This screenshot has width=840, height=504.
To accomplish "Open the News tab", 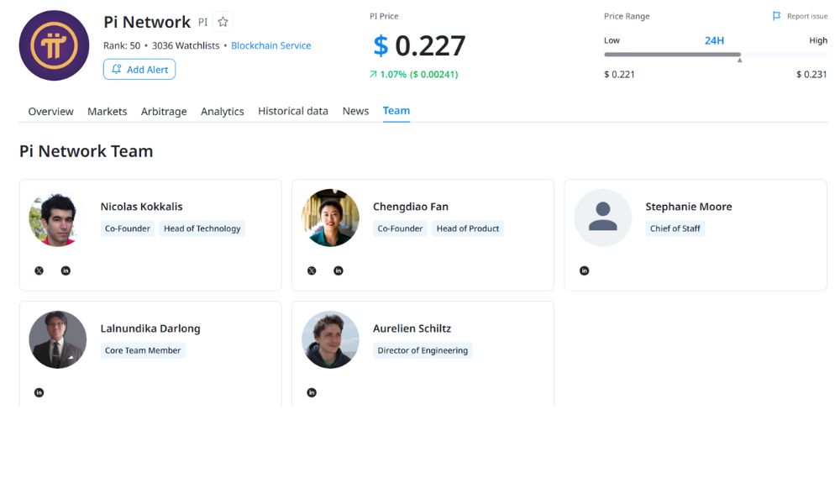I will pos(355,110).
